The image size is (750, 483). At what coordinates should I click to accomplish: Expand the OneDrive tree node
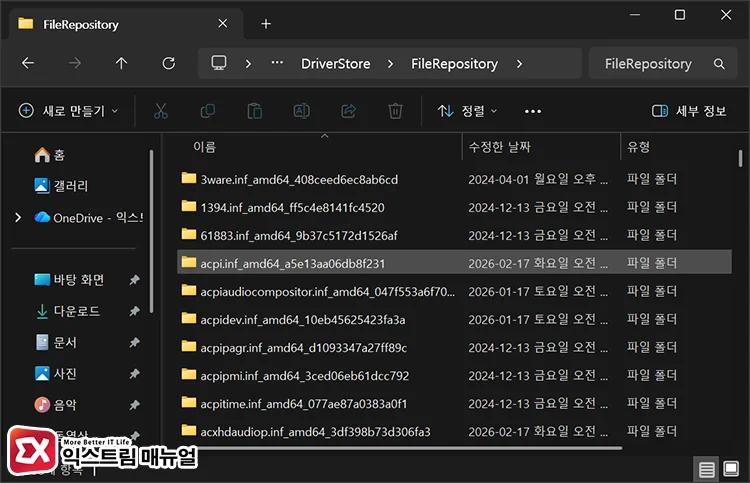tap(18, 218)
